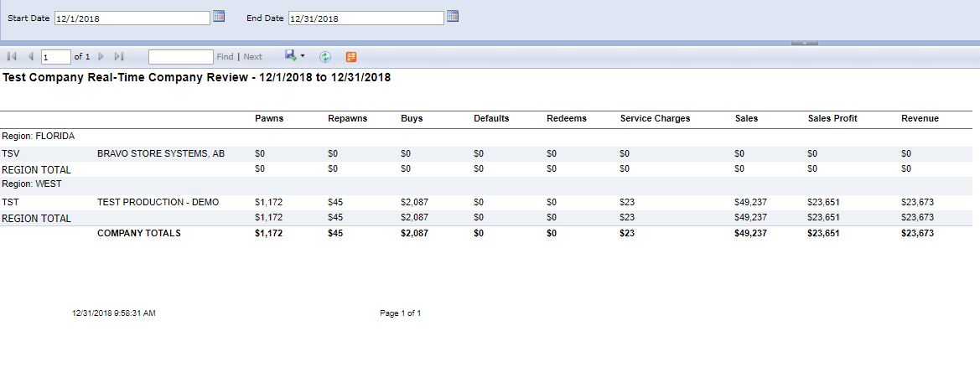This screenshot has width=980, height=388.
Task: Click the report timestamp 12/31/2018 9:58:31 AM
Action: [x=114, y=313]
